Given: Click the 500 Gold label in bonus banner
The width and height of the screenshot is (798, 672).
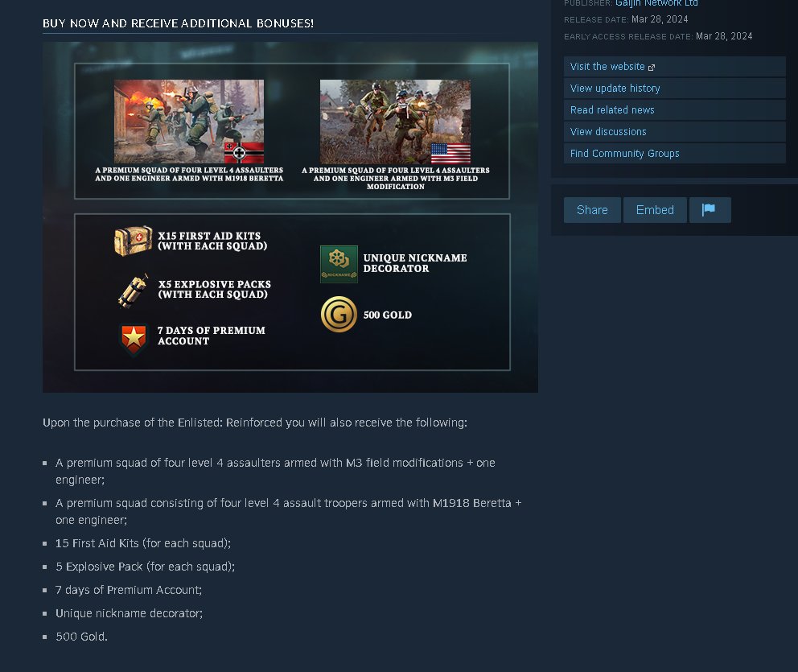Looking at the screenshot, I should [x=387, y=315].
